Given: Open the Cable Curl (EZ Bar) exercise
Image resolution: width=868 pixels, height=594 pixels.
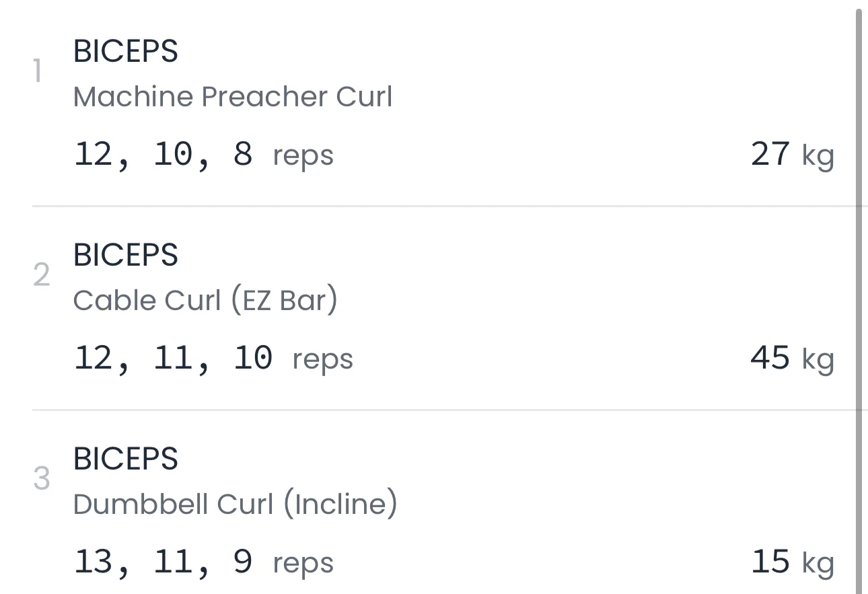Looking at the screenshot, I should click(x=205, y=300).
